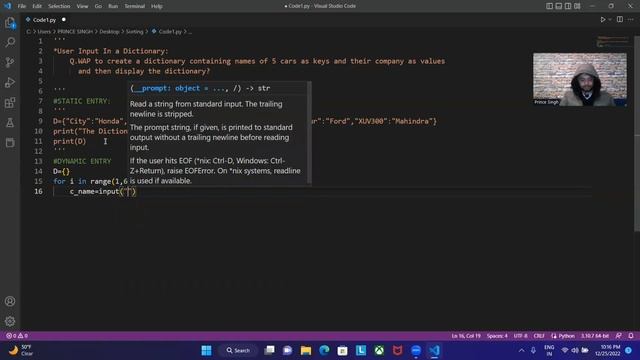The image size is (640, 360).
Task: Change encoding via UTF-8 status item
Action: [x=520, y=336]
